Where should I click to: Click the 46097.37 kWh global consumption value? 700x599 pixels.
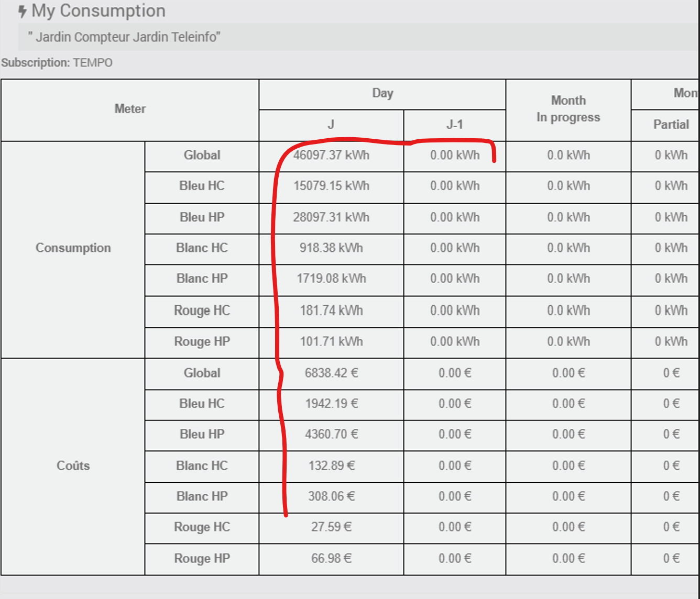point(331,156)
